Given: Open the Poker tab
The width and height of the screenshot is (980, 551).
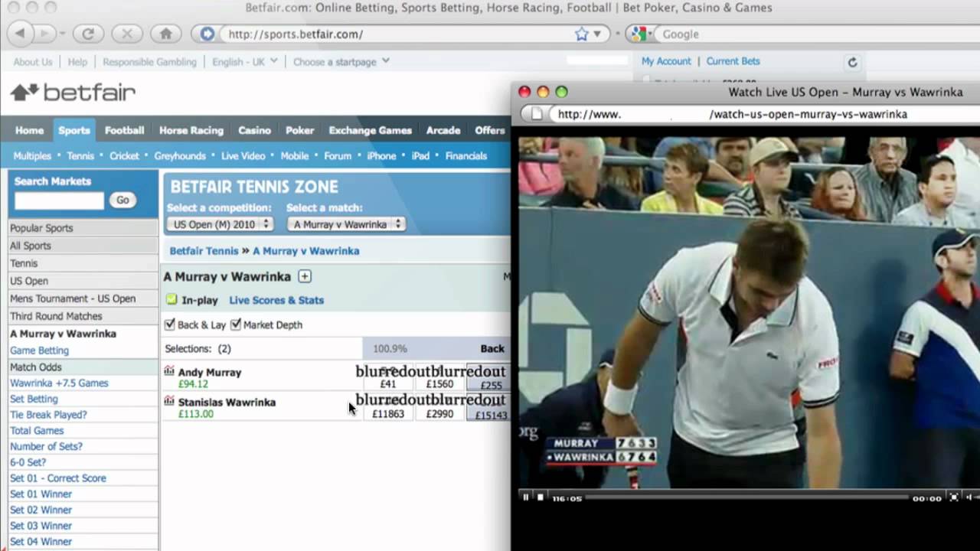Looking at the screenshot, I should (x=299, y=130).
